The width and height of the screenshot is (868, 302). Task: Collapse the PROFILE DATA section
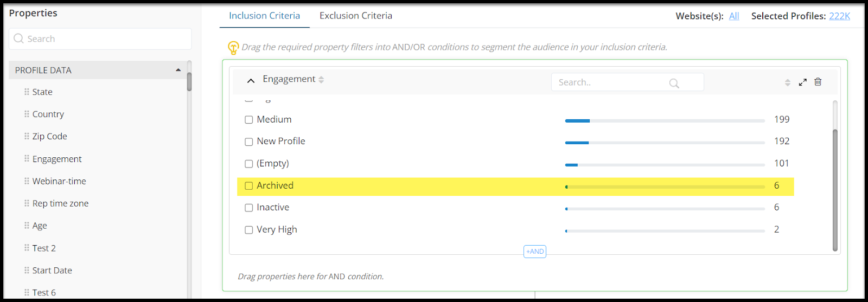178,70
